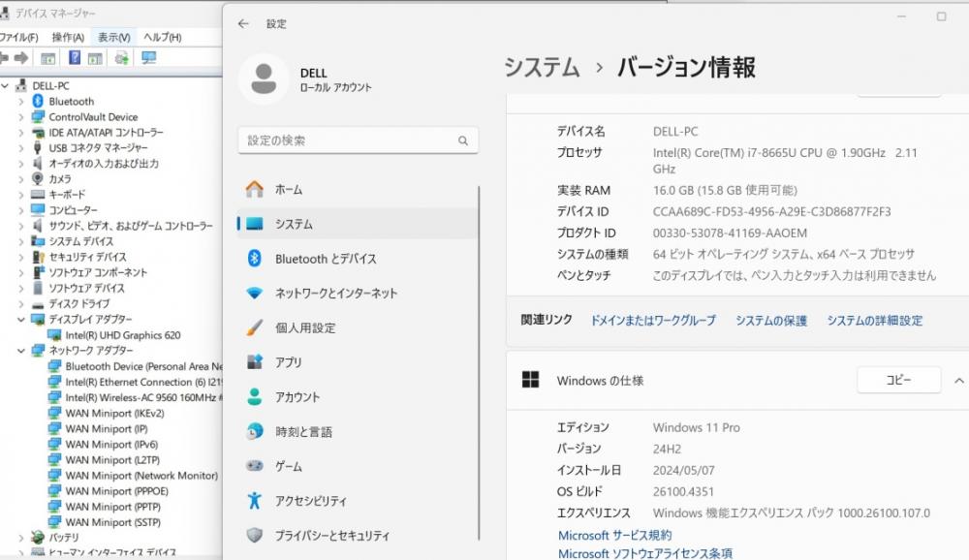Open アカウント settings via the person icon
This screenshot has width=969, height=560.
click(255, 397)
